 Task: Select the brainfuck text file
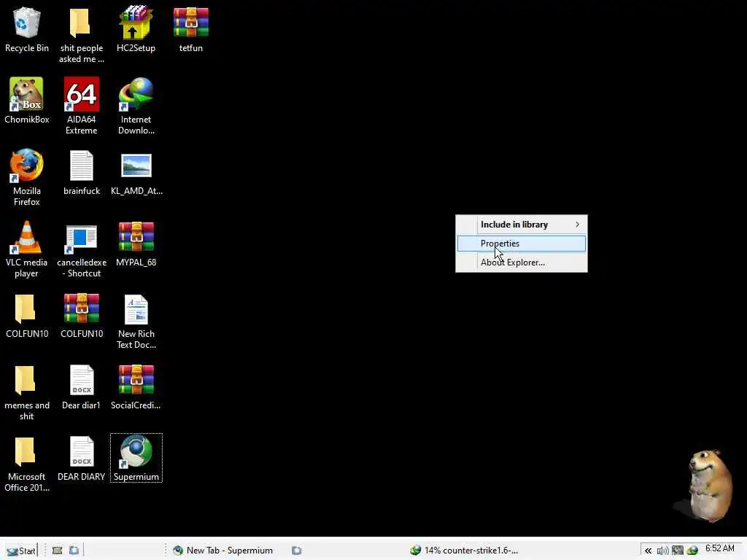coord(82,172)
